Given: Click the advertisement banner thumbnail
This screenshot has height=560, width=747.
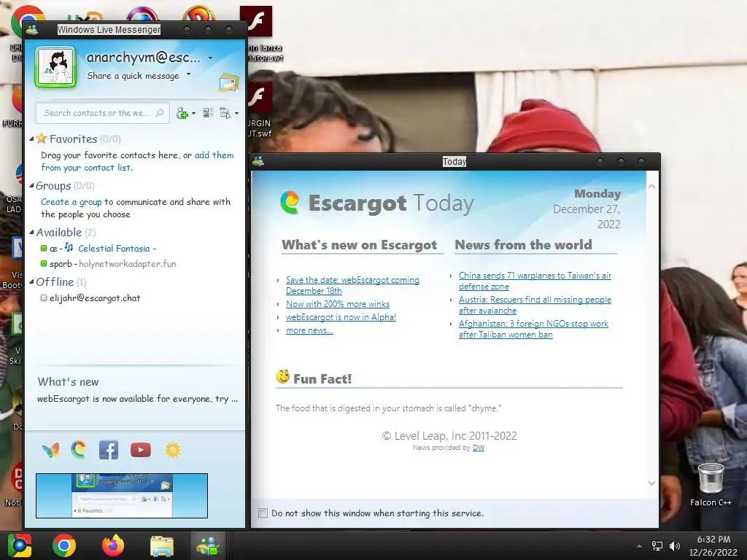Looking at the screenshot, I should pos(122,496).
